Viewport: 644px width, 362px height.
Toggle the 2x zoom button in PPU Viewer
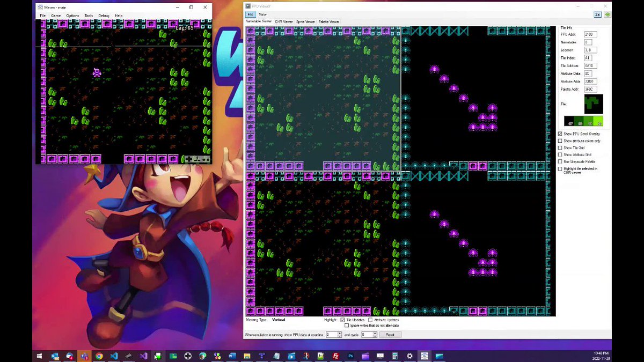tap(597, 14)
